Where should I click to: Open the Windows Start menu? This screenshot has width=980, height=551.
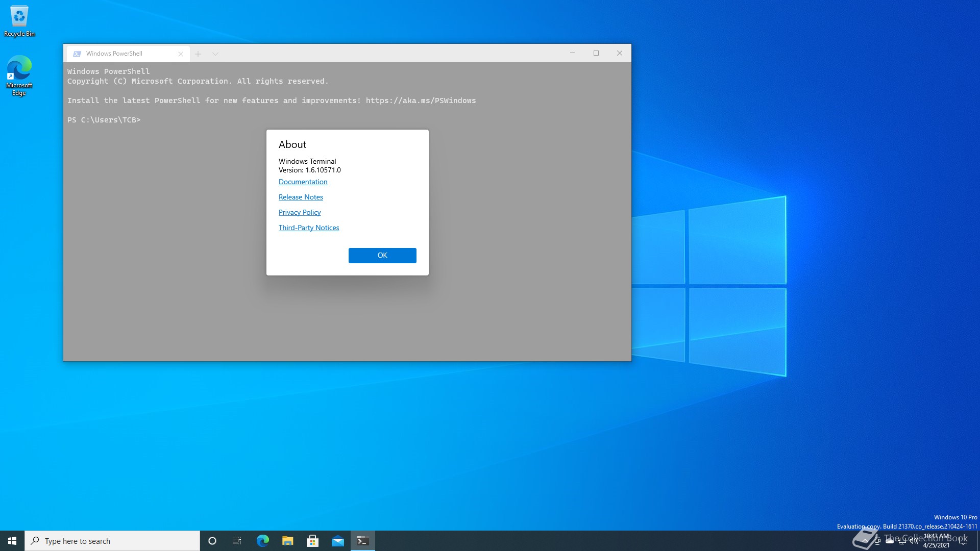pos(12,541)
